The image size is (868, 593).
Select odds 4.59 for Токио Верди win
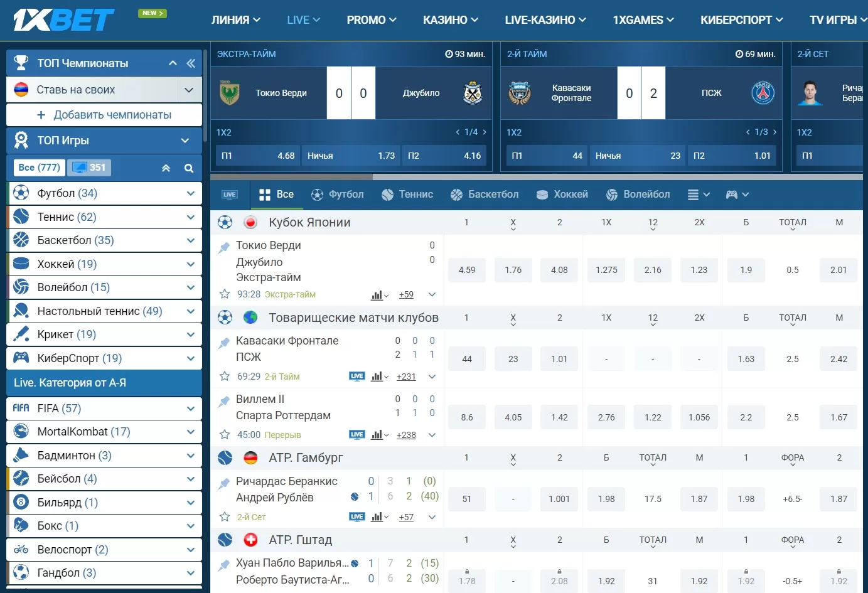click(x=466, y=270)
